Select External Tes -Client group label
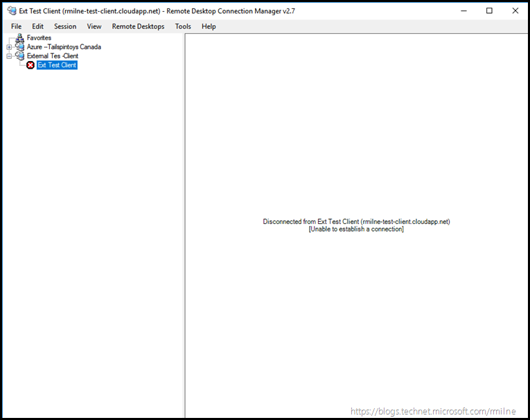This screenshot has height=420, width=530. pos(53,56)
